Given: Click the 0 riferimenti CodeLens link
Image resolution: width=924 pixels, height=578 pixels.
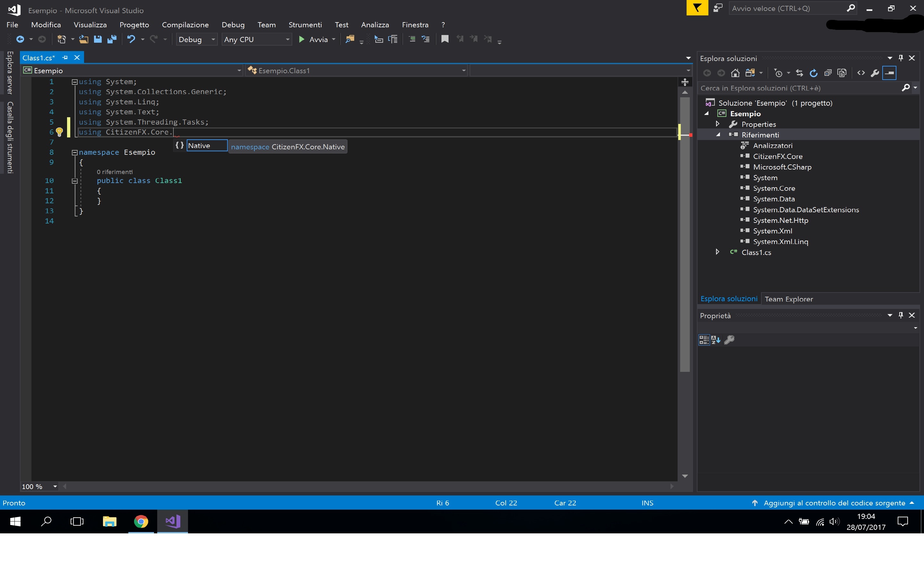Looking at the screenshot, I should pyautogui.click(x=115, y=172).
